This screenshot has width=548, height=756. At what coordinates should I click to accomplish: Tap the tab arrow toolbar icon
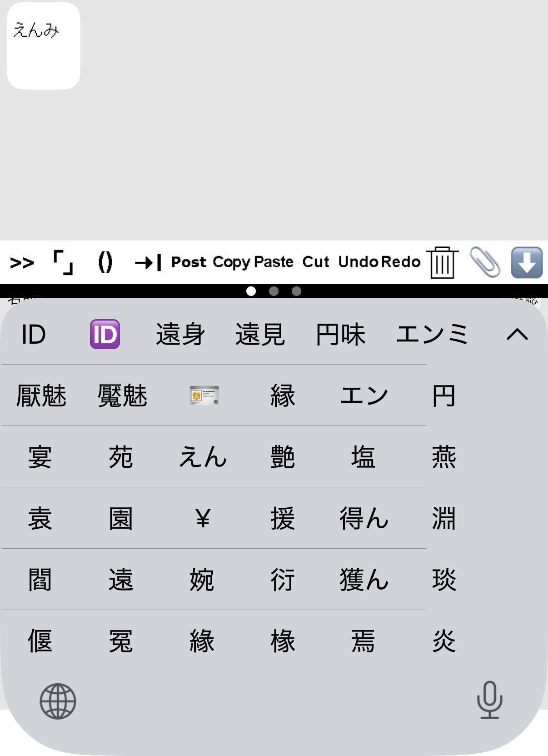pyautogui.click(x=148, y=262)
